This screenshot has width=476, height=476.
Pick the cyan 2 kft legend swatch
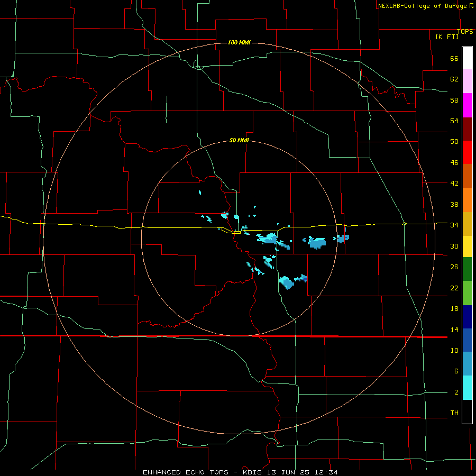(x=467, y=387)
